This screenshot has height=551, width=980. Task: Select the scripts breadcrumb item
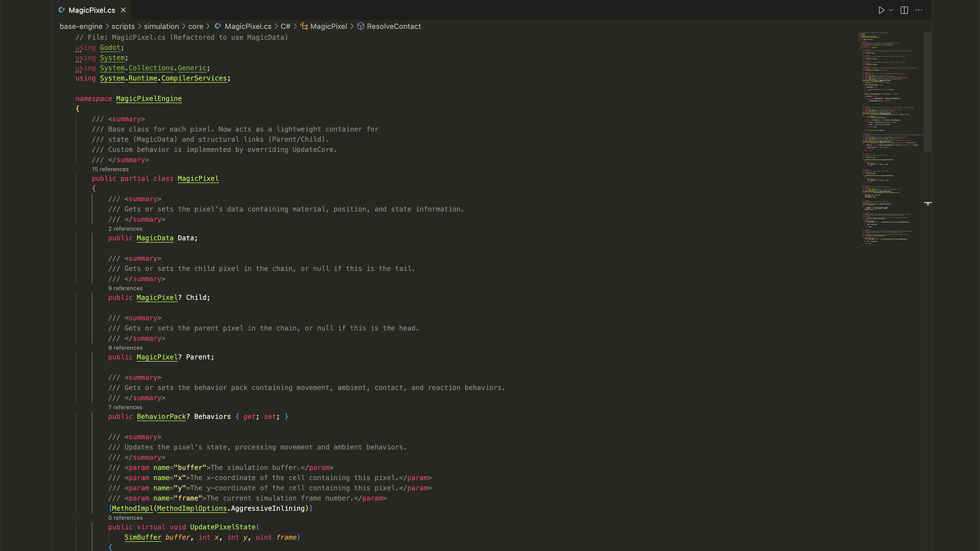(x=123, y=26)
